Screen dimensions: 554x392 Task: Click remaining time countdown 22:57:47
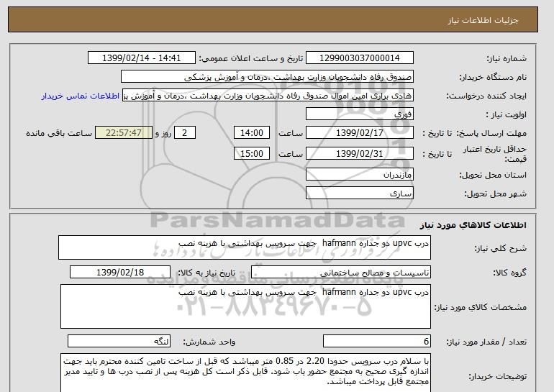tap(124, 133)
